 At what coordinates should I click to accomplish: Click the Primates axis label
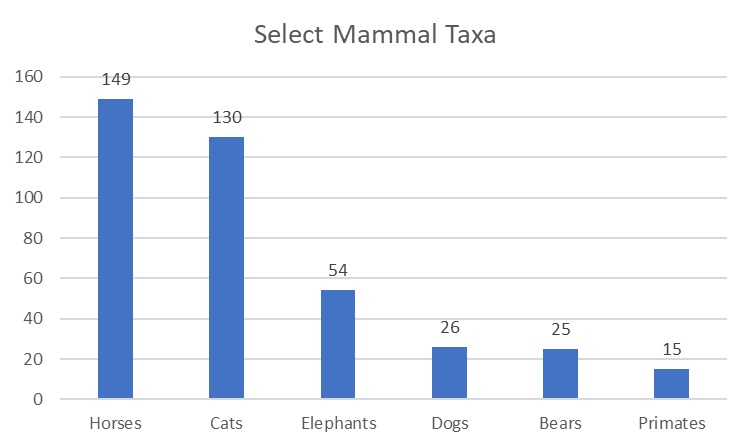[671, 423]
